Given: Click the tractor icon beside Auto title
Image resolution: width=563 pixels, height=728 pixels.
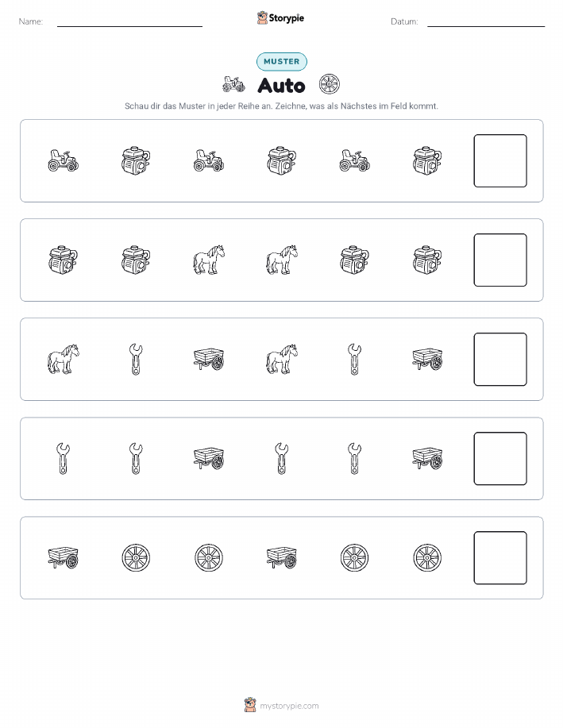Looking at the screenshot, I should [233, 84].
